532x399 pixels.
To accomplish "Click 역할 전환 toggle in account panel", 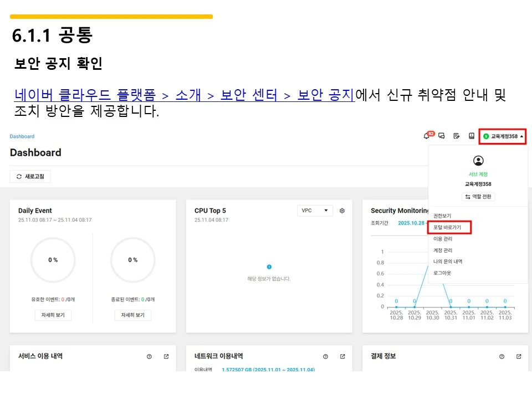I will 479,196.
